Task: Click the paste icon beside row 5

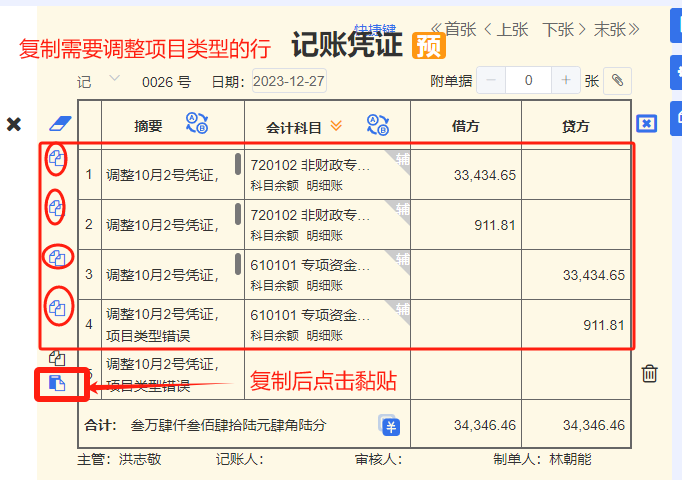Action: (x=57, y=383)
